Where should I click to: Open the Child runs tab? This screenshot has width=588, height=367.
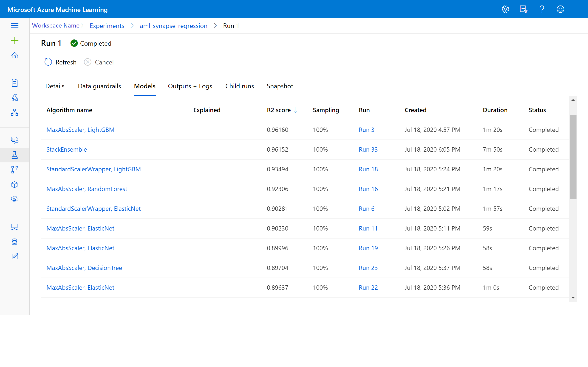click(x=239, y=86)
